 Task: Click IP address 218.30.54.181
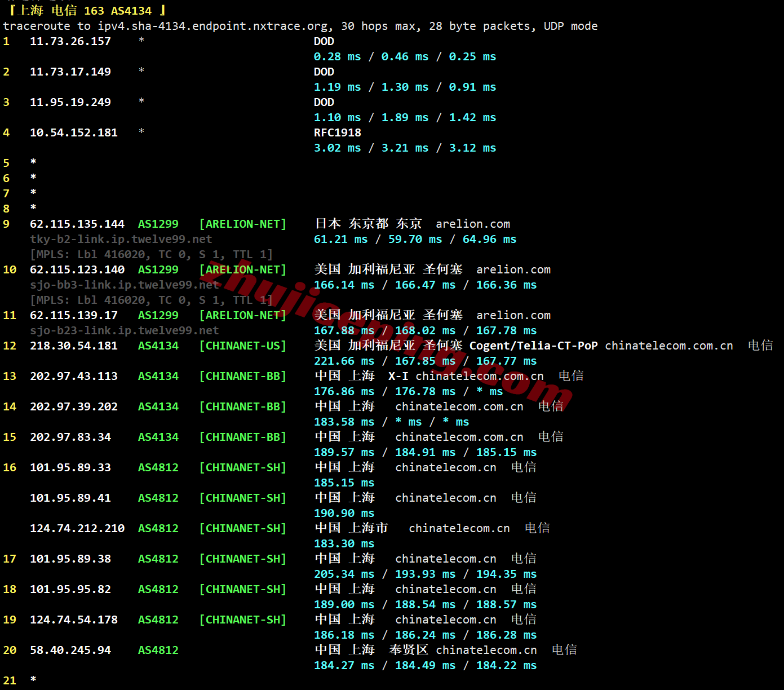[74, 346]
